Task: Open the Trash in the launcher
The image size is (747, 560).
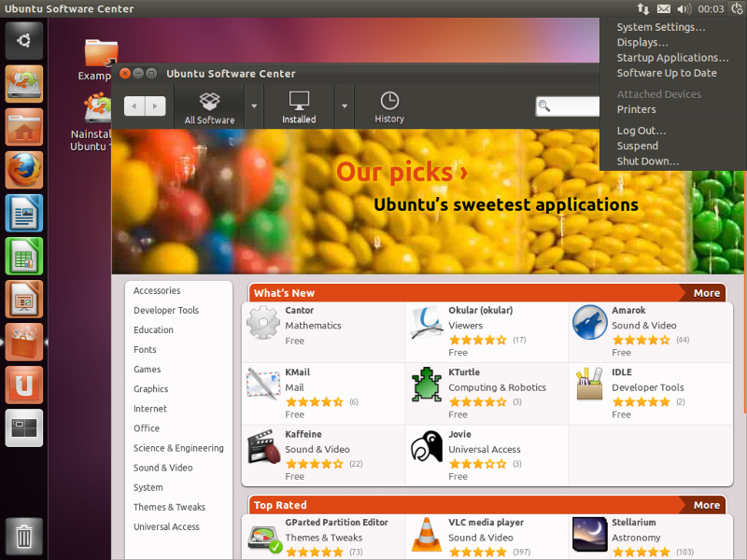Action: click(24, 536)
